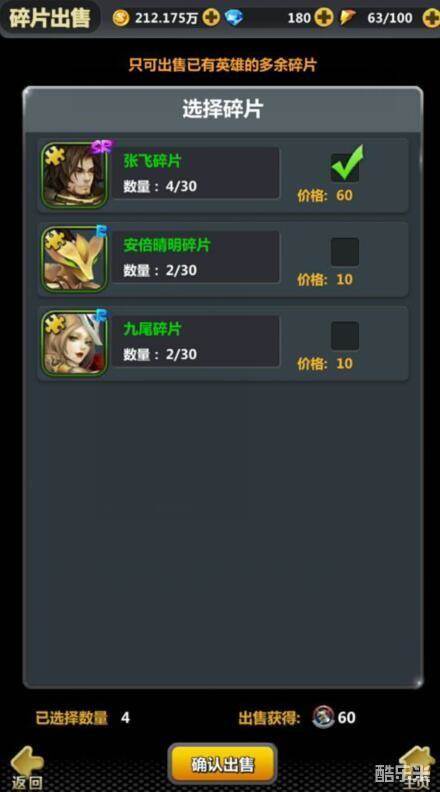Tap the home icon at bottom right
The image size is (440, 792).
click(417, 765)
